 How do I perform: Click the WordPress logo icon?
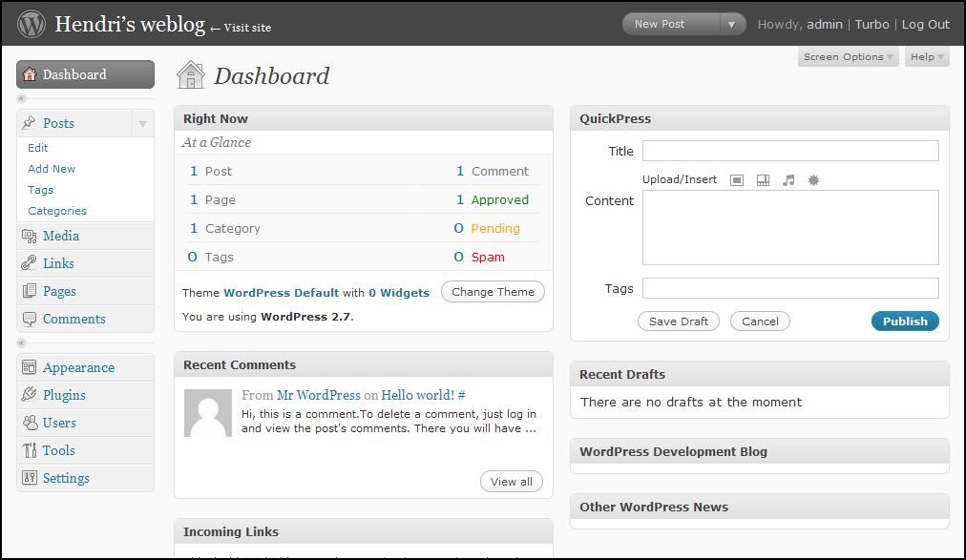31,24
